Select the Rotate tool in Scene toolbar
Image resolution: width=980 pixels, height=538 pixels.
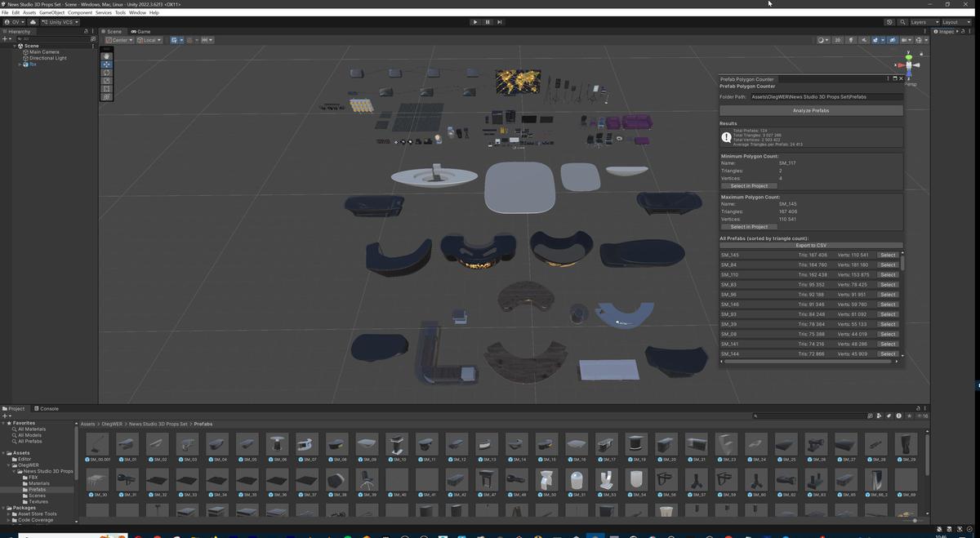(107, 73)
